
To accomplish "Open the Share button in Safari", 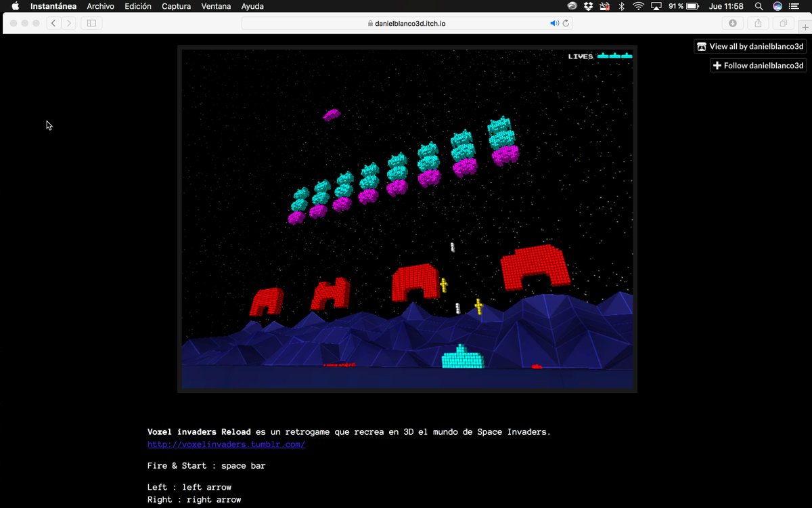I will [758, 23].
